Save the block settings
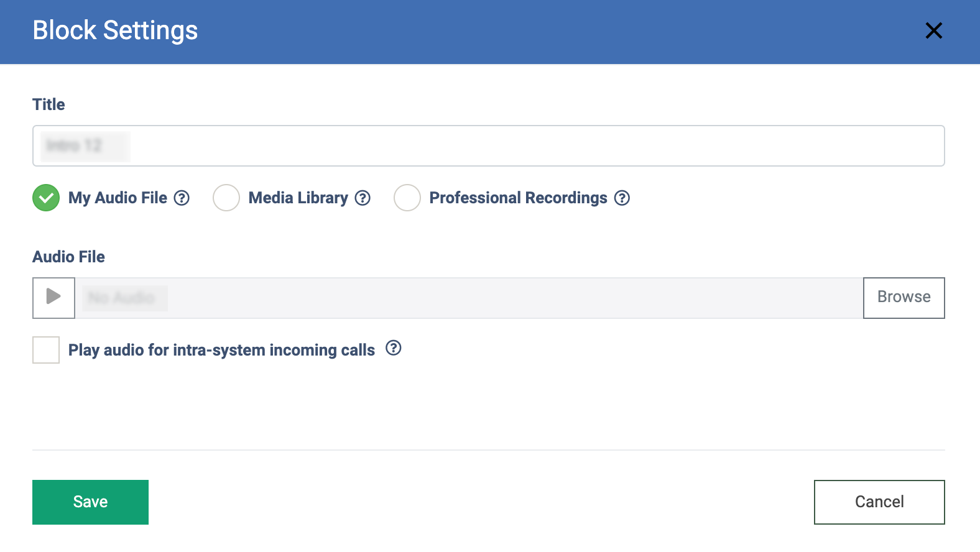 click(90, 502)
